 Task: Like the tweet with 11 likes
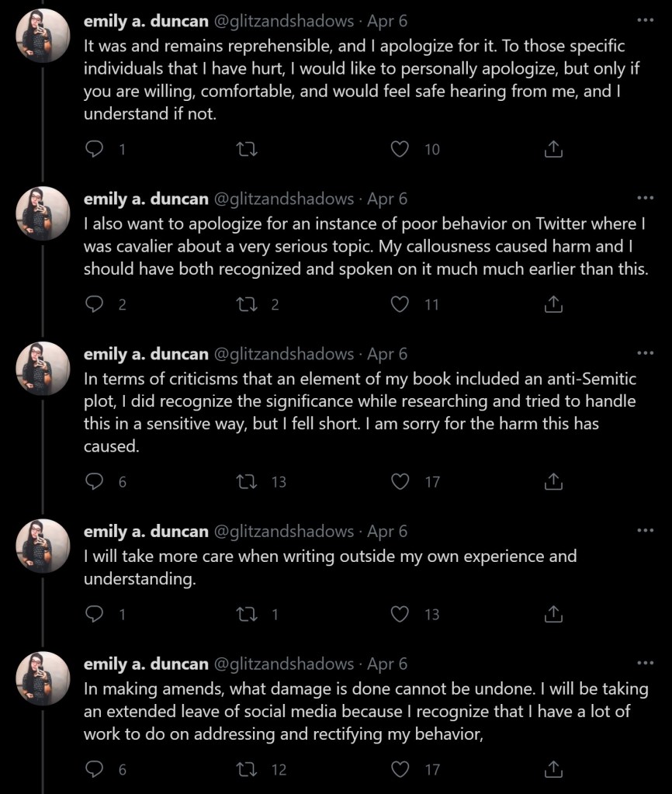tap(400, 305)
